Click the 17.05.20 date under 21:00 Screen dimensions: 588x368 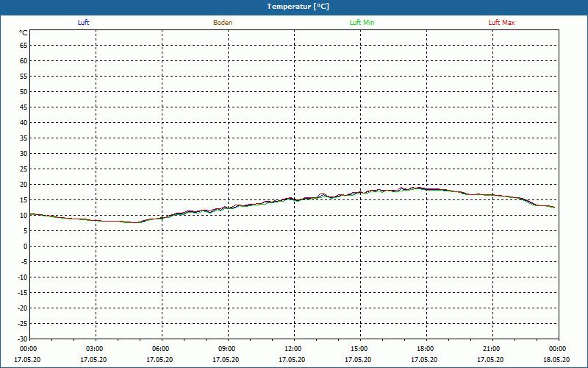click(490, 360)
